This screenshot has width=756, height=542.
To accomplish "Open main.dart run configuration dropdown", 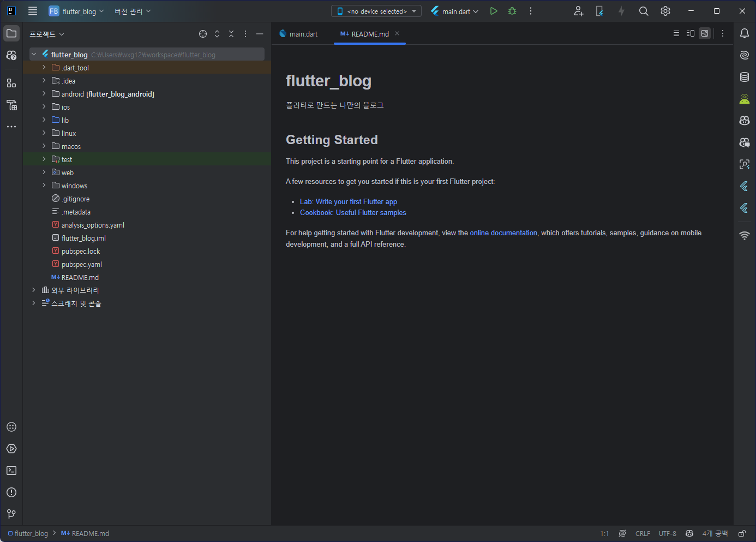I will (x=454, y=11).
